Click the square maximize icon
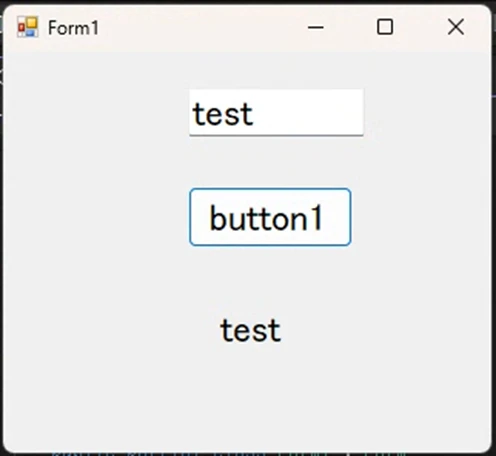496x456 pixels. point(385,27)
